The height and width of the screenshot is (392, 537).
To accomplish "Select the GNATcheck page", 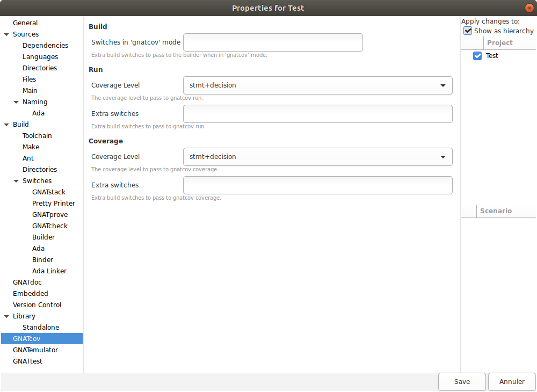I will point(50,226).
